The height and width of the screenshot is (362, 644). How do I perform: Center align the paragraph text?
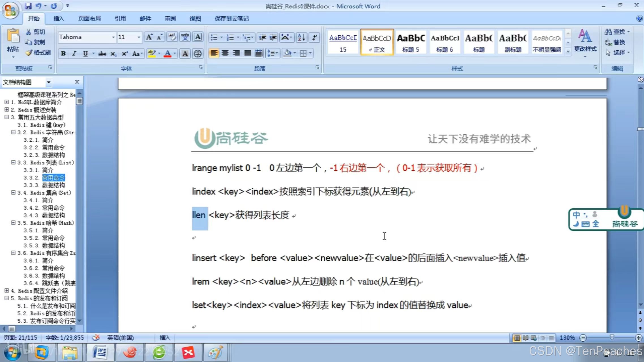pos(225,53)
